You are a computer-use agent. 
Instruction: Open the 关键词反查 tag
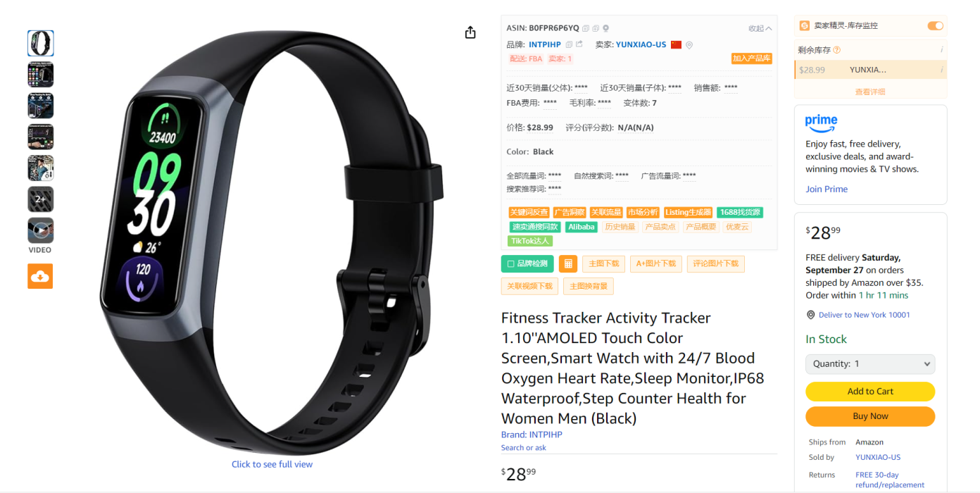point(529,212)
